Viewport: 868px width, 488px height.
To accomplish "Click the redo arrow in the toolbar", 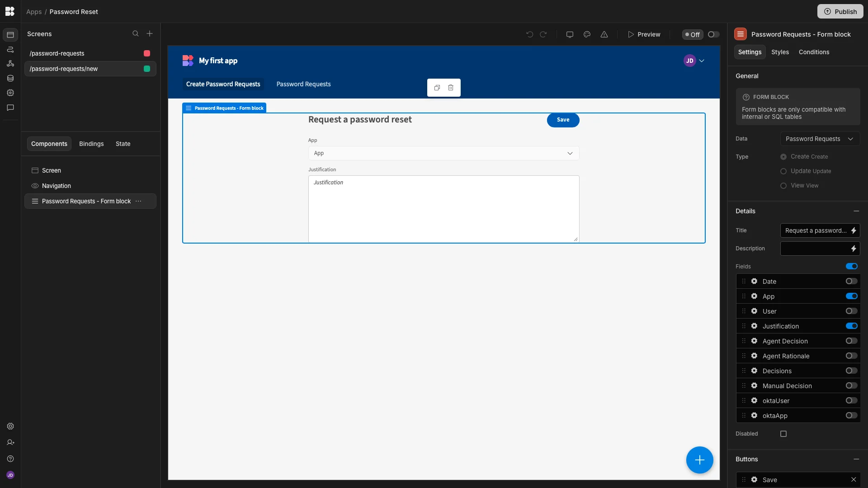I will [x=543, y=34].
